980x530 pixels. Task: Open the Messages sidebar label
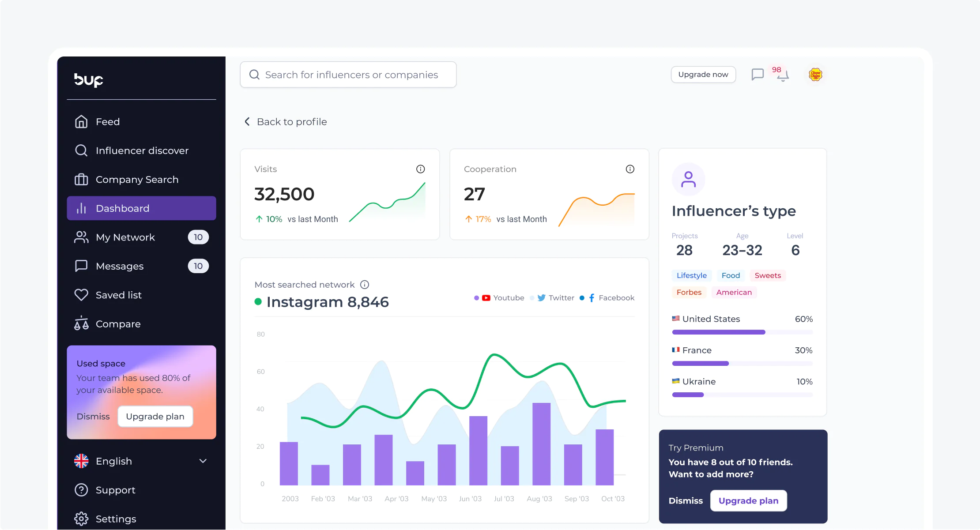(x=120, y=266)
